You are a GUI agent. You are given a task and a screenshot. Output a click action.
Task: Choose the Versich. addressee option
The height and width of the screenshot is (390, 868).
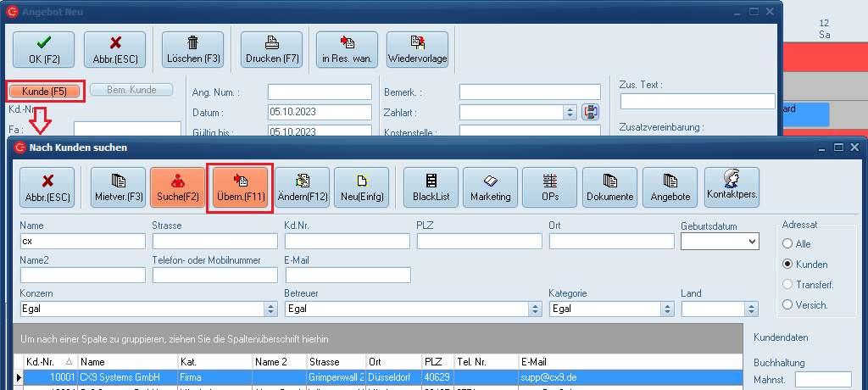tap(787, 304)
